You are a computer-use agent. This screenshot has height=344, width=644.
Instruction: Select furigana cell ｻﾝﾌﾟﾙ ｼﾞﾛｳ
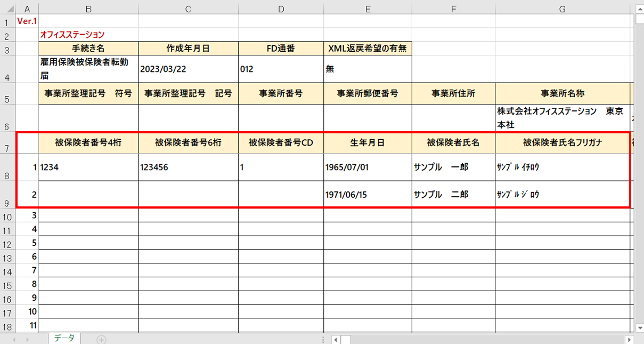point(563,195)
